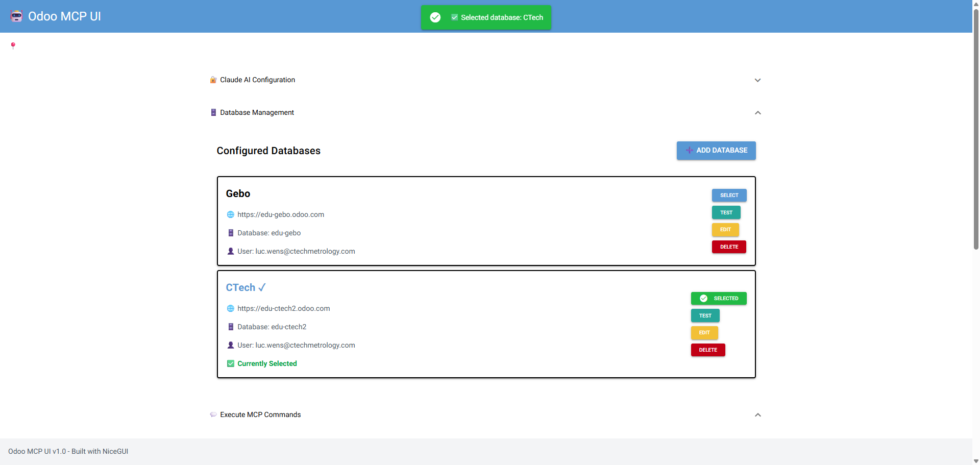980x465 pixels.
Task: Collapse the Execute MCP Commands section
Action: [757, 415]
